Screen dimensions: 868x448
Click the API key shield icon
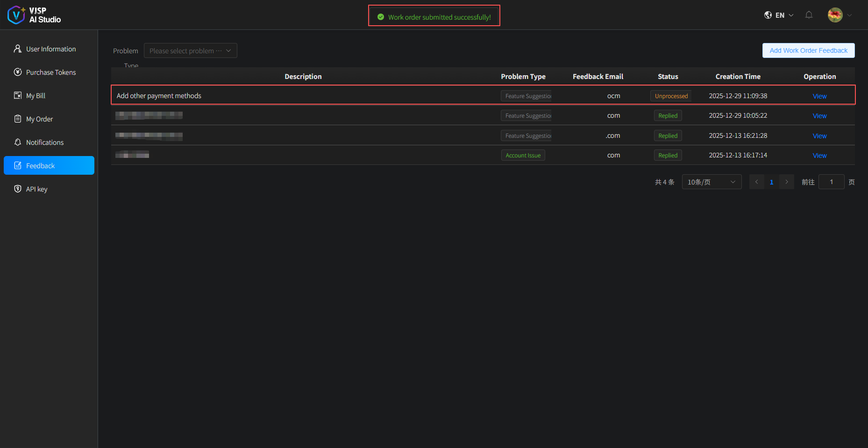[x=18, y=189]
